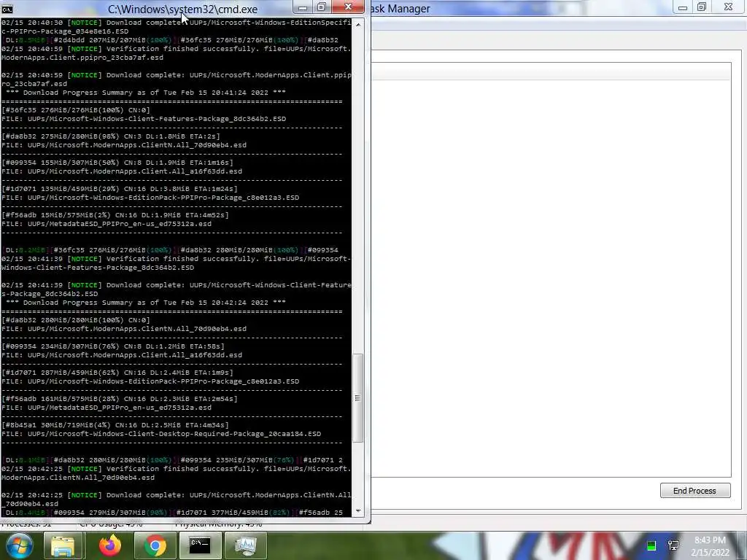The height and width of the screenshot is (560, 747).
Task: Select the cmd.exe taskbar button
Action: pos(200,545)
